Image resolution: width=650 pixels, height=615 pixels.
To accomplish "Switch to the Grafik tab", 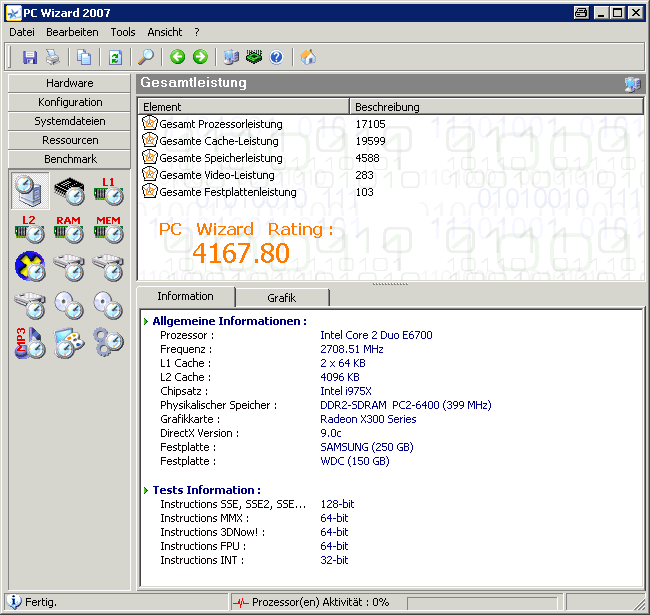I will [282, 298].
